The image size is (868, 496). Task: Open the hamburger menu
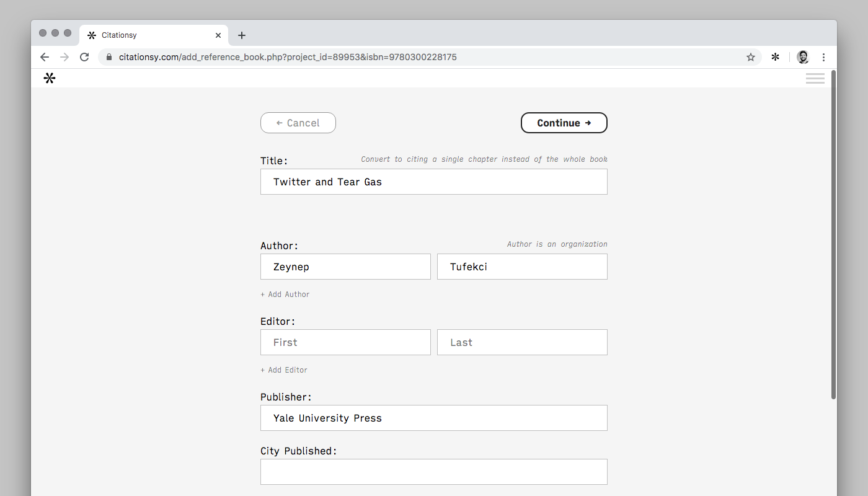point(815,78)
